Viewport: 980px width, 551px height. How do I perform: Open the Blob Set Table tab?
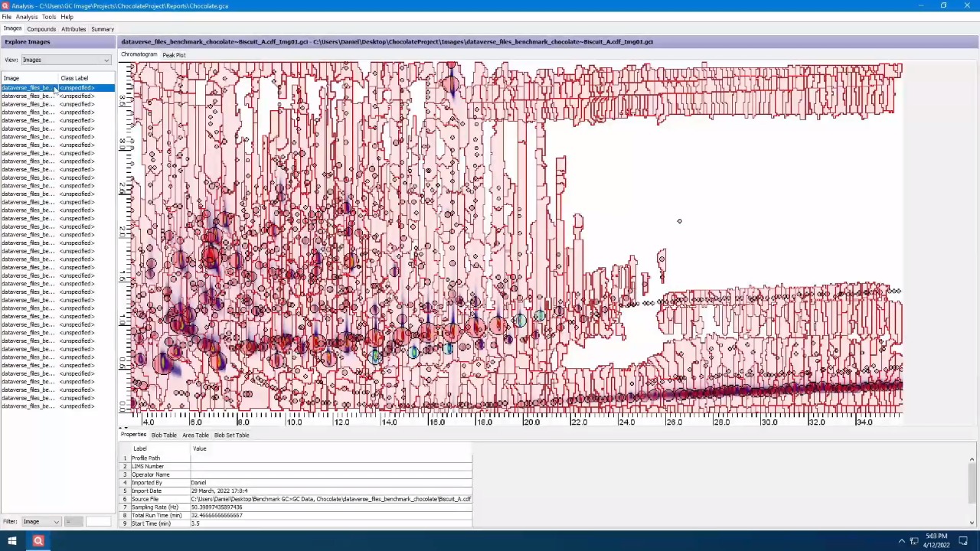(231, 435)
